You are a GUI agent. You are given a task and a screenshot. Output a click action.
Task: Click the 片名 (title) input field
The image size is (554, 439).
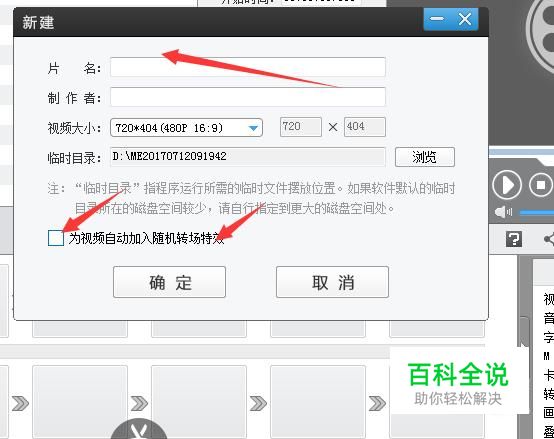[x=248, y=67]
